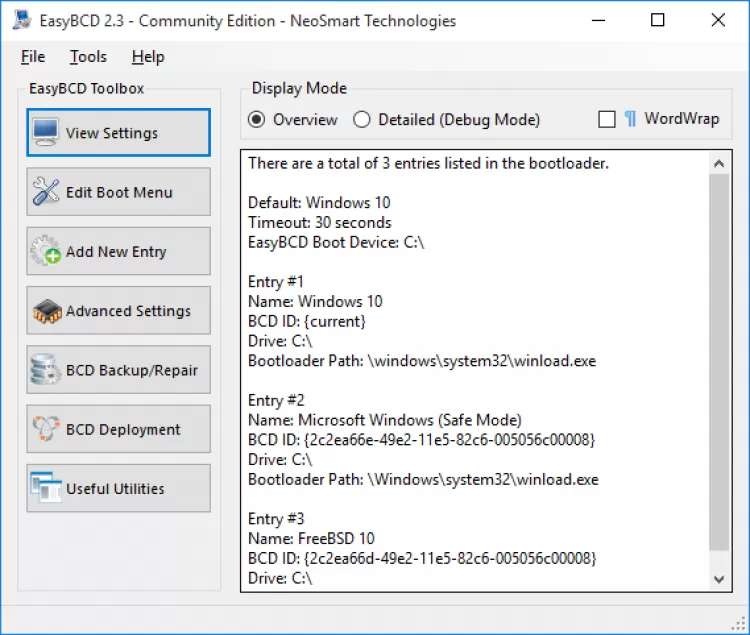Screen dimensions: 750x635
Task: Select the Overview display mode
Action: [257, 120]
